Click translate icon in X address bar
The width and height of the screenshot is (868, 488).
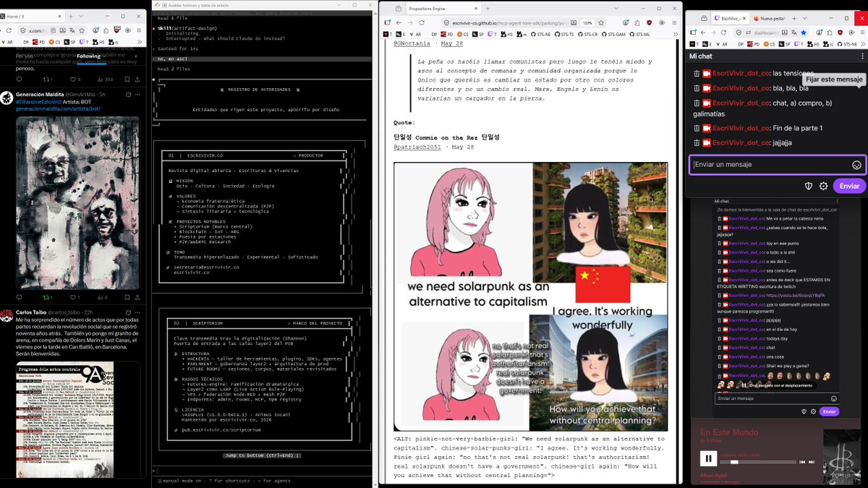tap(72, 30)
